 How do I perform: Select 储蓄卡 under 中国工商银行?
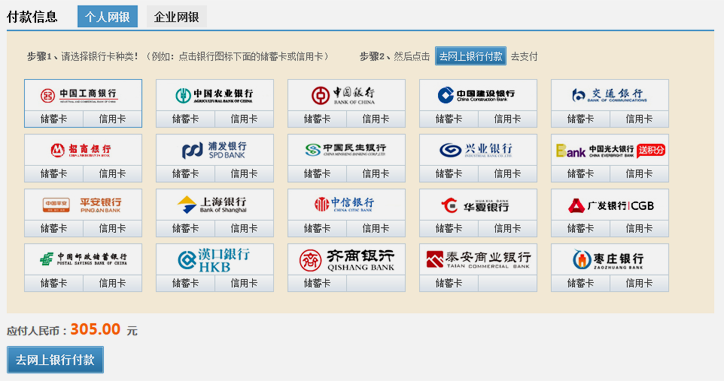(54, 119)
